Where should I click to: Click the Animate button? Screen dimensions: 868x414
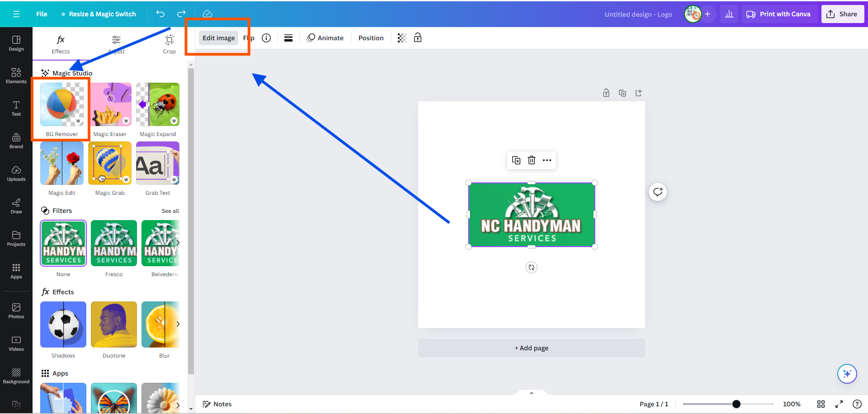(x=325, y=38)
